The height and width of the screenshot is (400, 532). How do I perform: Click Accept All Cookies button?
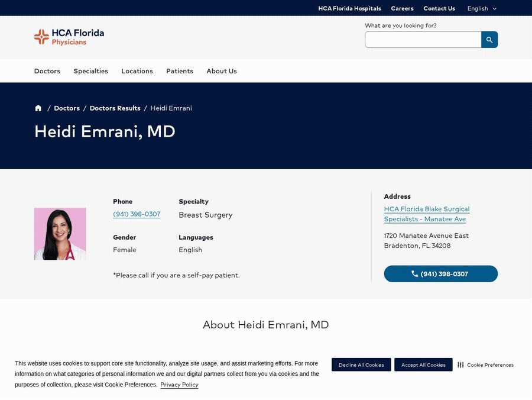[x=423, y=364]
